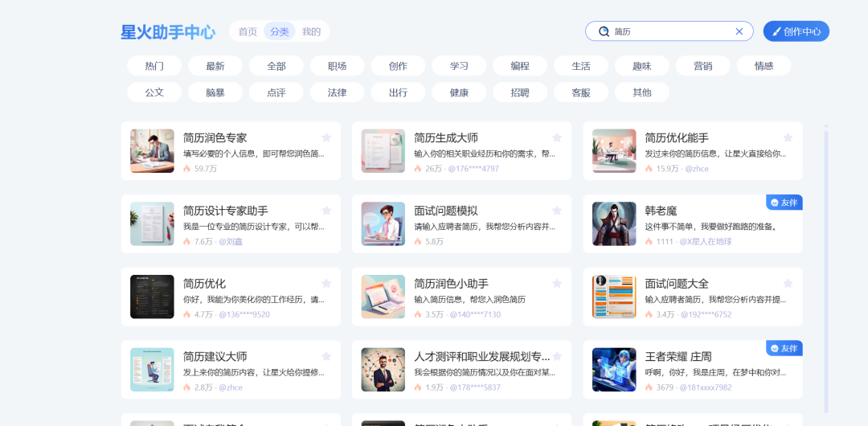868x426 pixels.
Task: Pick the 出行 category chip
Action: (398, 92)
